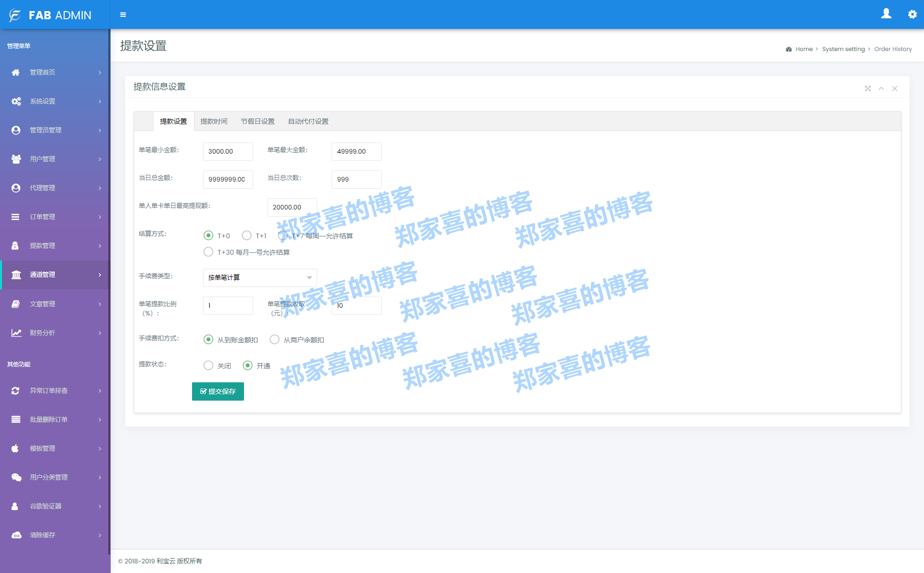Click the bank icon beside 通道管理

16,274
